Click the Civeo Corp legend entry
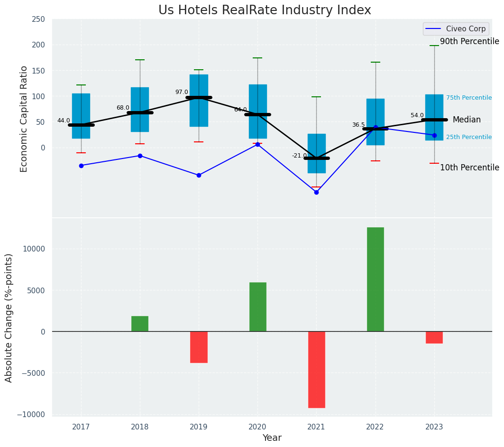Viewport: 504px width, 447px height. coord(466,29)
